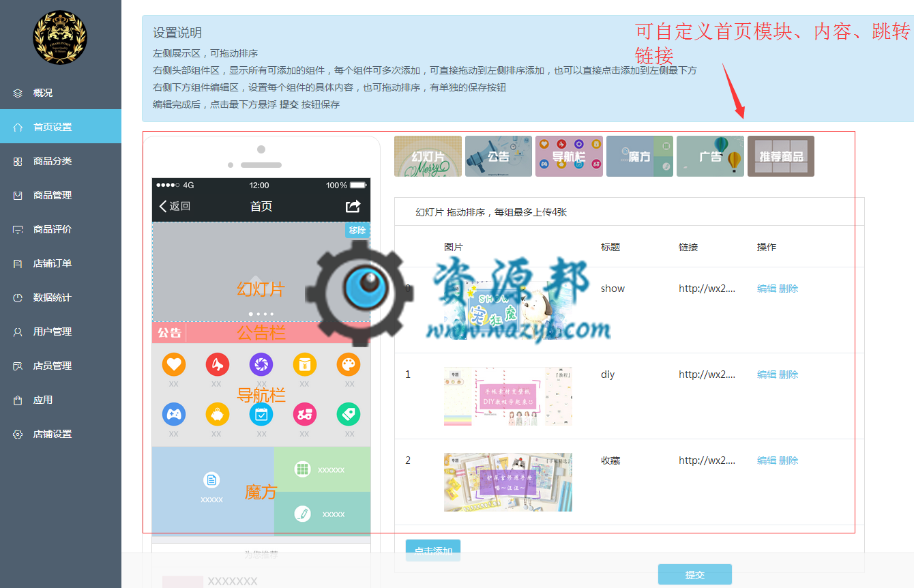Click 删除 for the diy row
The width and height of the screenshot is (914, 588).
click(x=788, y=374)
